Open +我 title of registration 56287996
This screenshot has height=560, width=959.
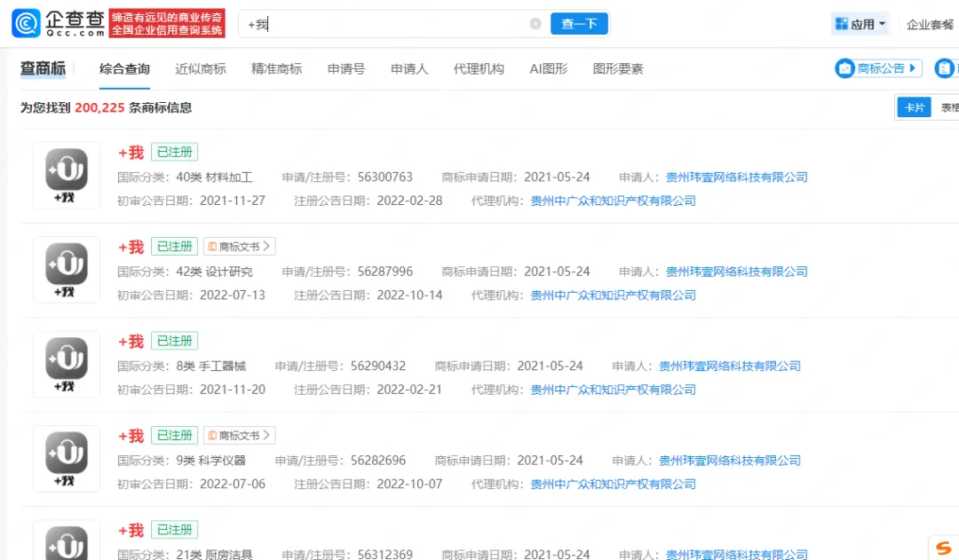(131, 247)
